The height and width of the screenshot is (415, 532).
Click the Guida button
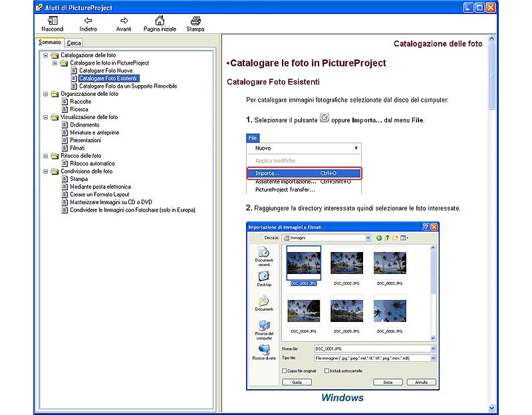click(297, 382)
